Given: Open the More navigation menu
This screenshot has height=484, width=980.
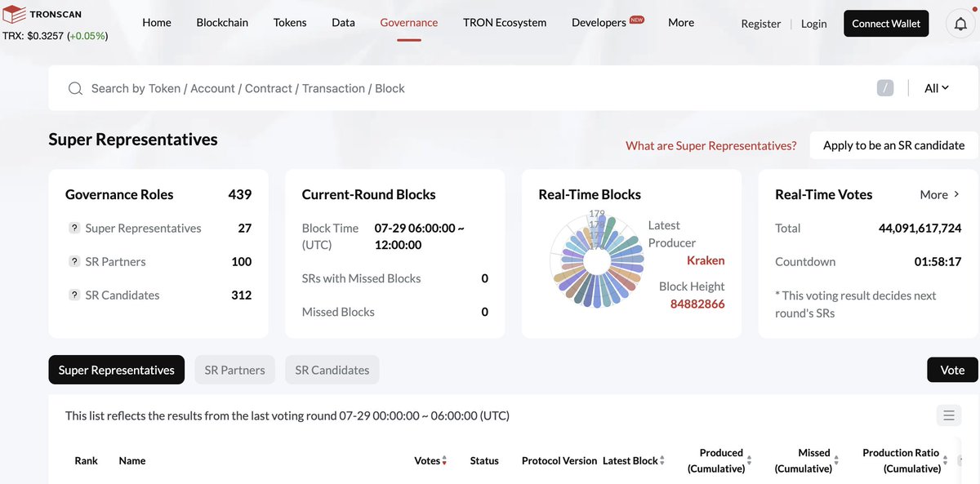Looking at the screenshot, I should point(681,22).
